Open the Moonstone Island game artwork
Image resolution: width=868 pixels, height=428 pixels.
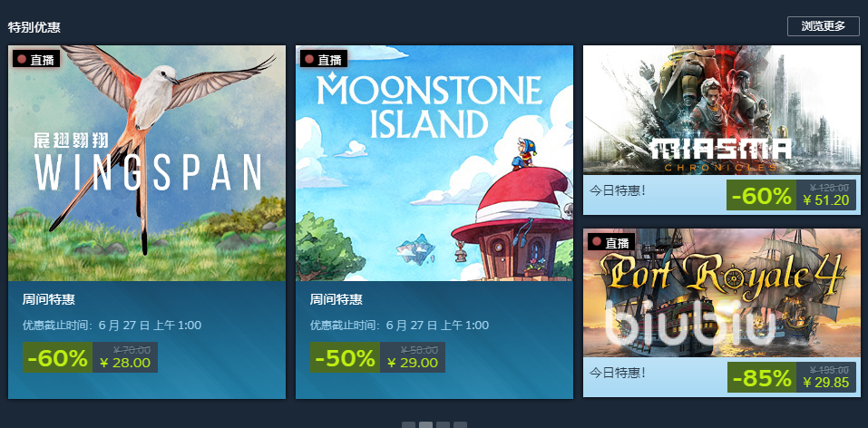pyautogui.click(x=434, y=163)
